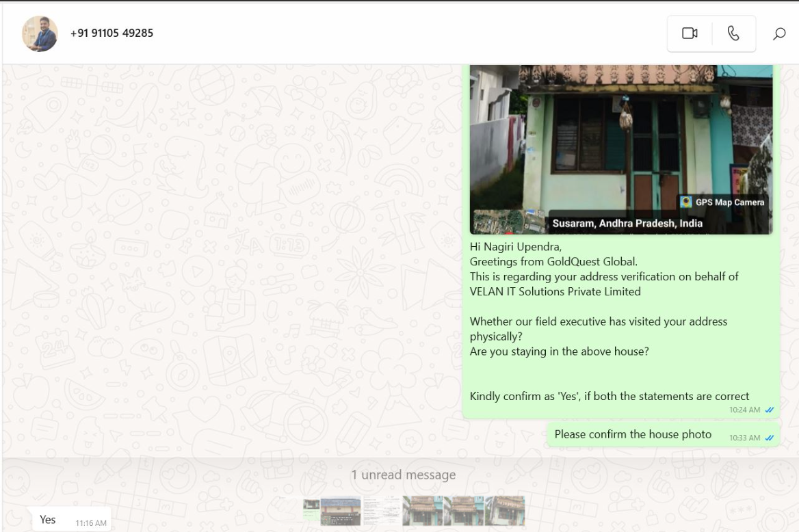Click the 11:16 AM timestamp on Yes message
Screen dimensions: 799x532
(x=91, y=523)
